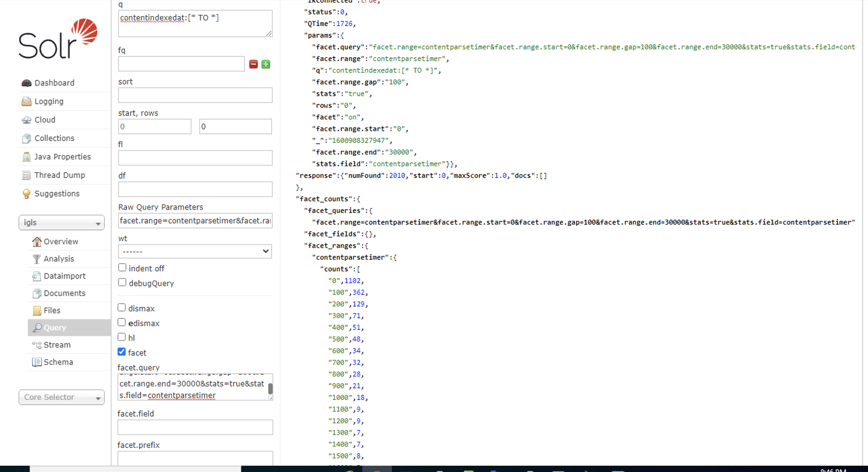The height and width of the screenshot is (472, 868).
Task: Go to Logging page
Action: point(49,102)
